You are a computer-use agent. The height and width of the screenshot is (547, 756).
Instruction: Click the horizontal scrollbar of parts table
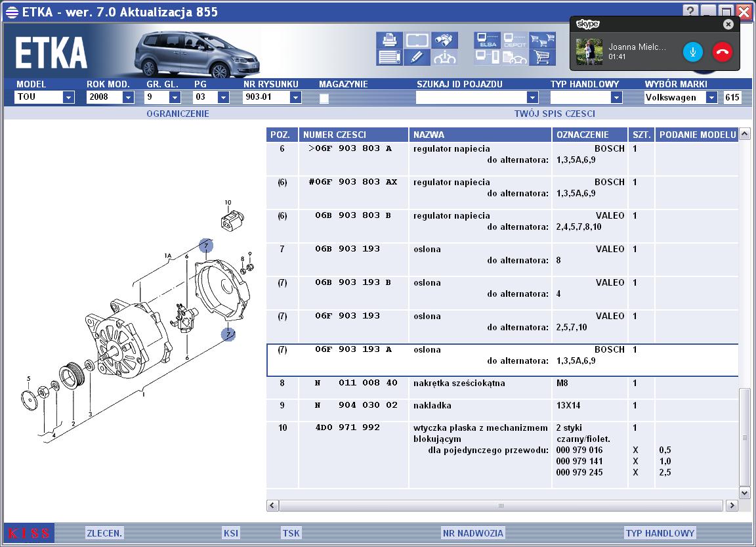pyautogui.click(x=501, y=506)
